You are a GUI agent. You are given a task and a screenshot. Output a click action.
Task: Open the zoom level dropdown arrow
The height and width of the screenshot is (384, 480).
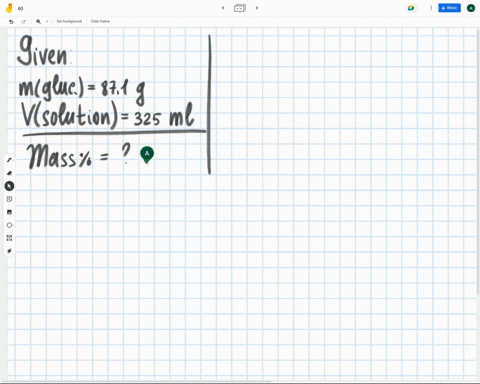[47, 21]
